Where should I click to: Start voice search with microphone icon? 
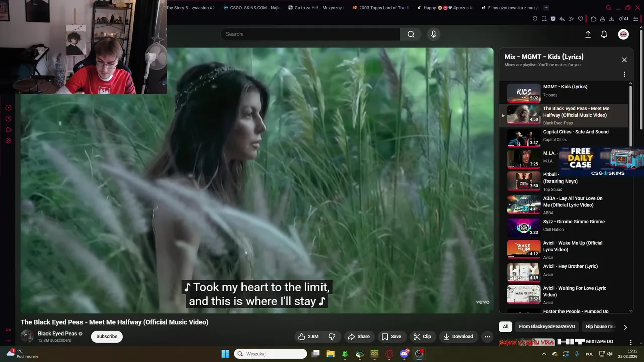point(434,34)
